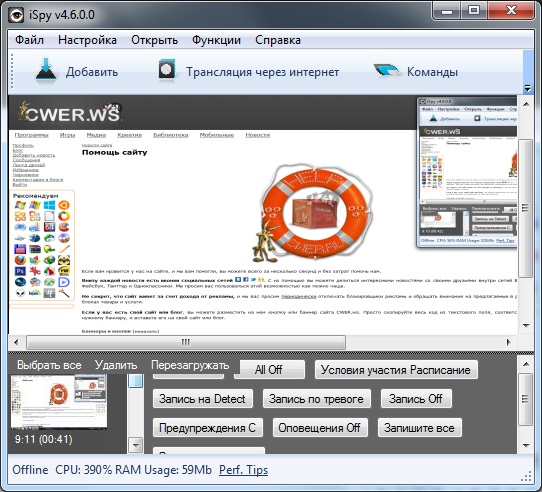Click the camera view scroll-down arrow

click(526, 325)
